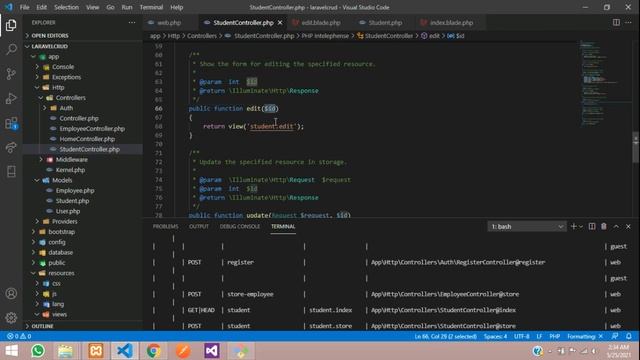Open EmployeeController.php in the explorer

92,129
